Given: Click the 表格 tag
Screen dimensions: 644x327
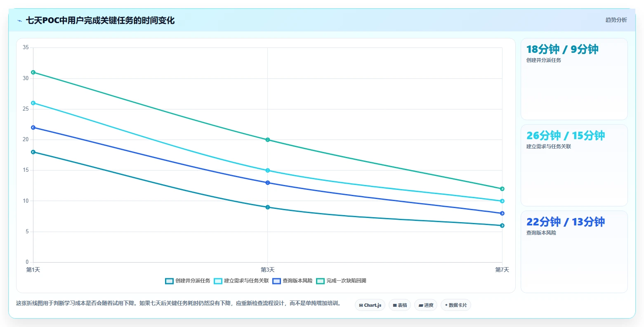Looking at the screenshot, I should 400,305.
